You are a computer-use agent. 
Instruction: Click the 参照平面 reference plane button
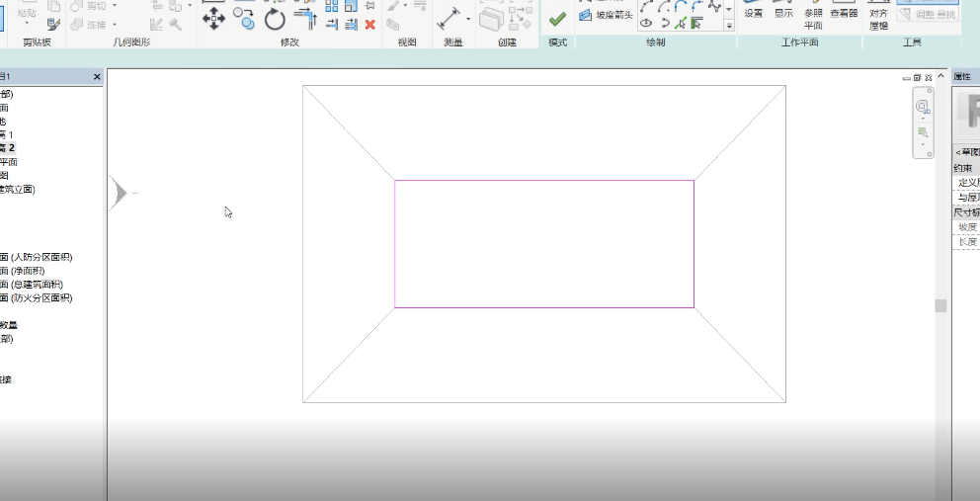(813, 16)
